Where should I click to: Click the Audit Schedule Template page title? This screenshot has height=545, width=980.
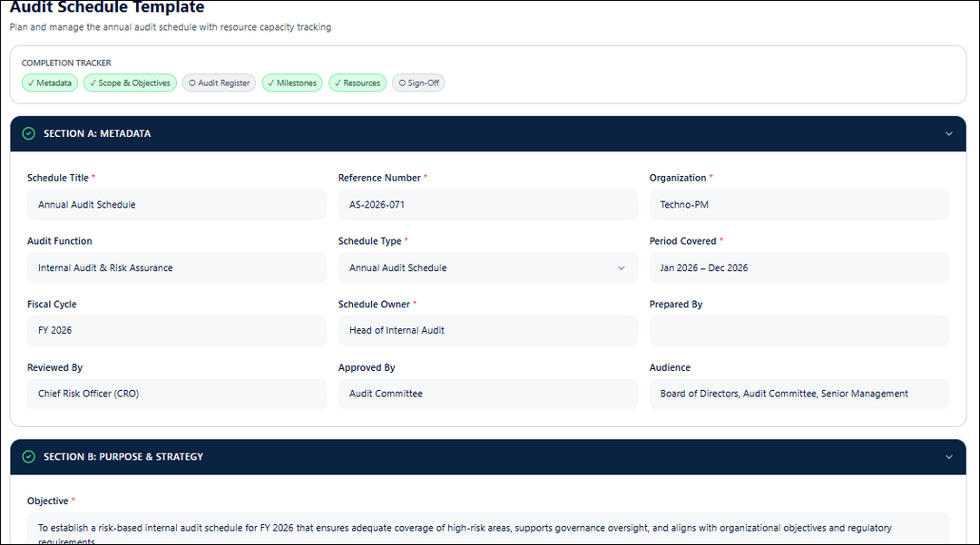107,7
